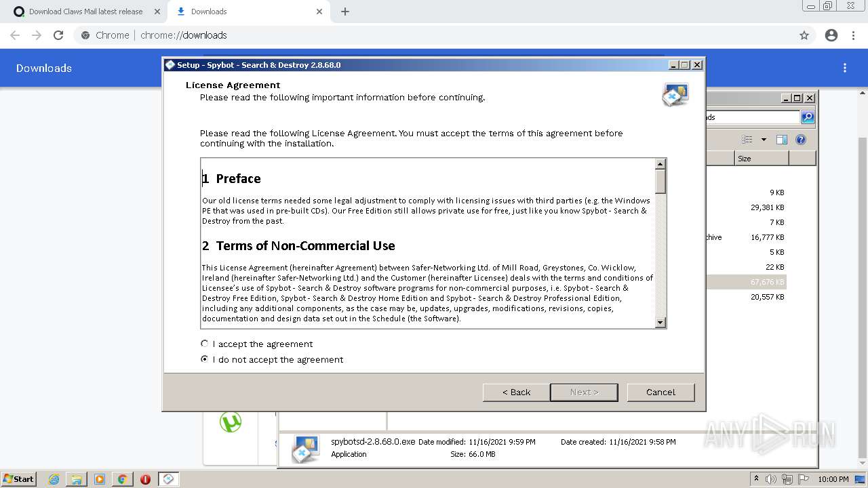Image resolution: width=868 pixels, height=488 pixels.
Task: Select the 16,777 KB file row
Action: pos(746,237)
